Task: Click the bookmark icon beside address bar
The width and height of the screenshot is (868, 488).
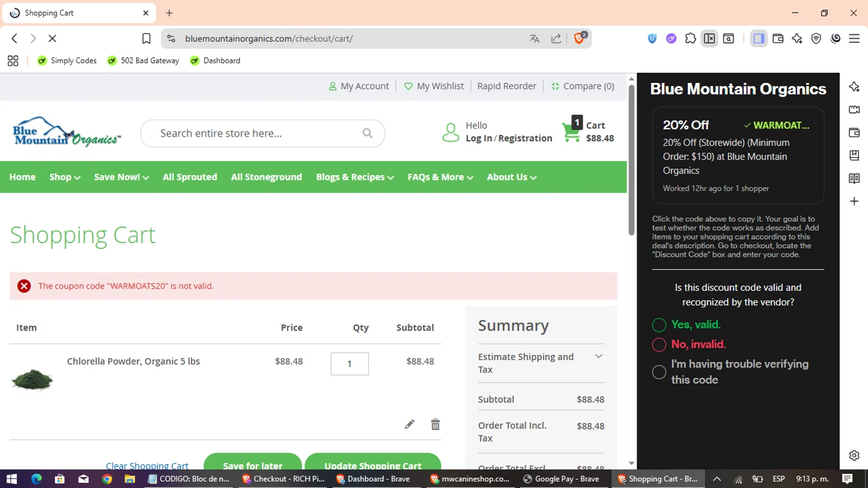Action: [x=146, y=39]
